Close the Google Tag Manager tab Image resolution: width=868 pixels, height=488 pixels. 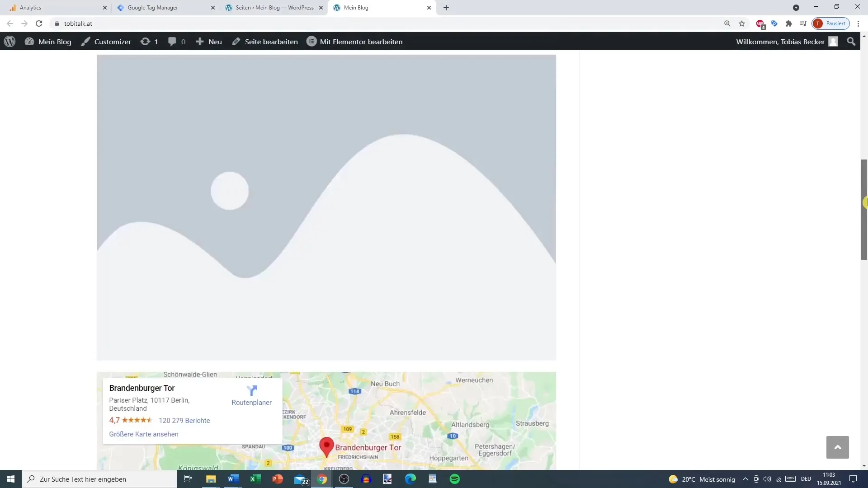click(x=213, y=8)
